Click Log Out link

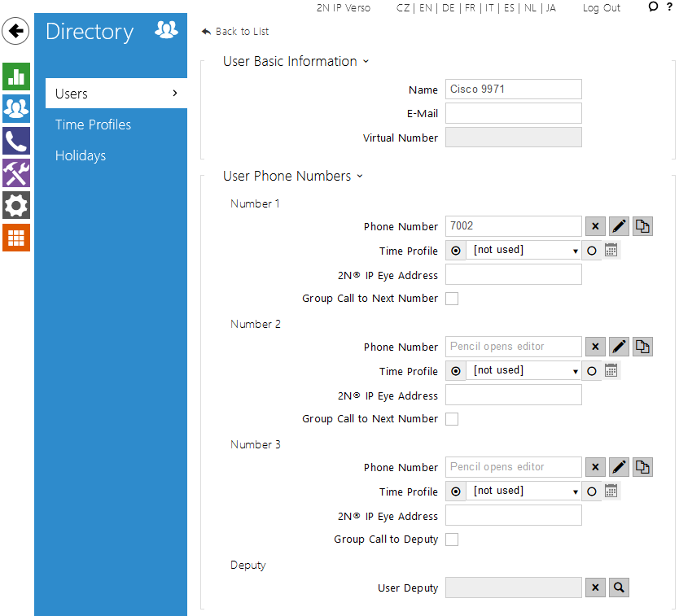601,8
